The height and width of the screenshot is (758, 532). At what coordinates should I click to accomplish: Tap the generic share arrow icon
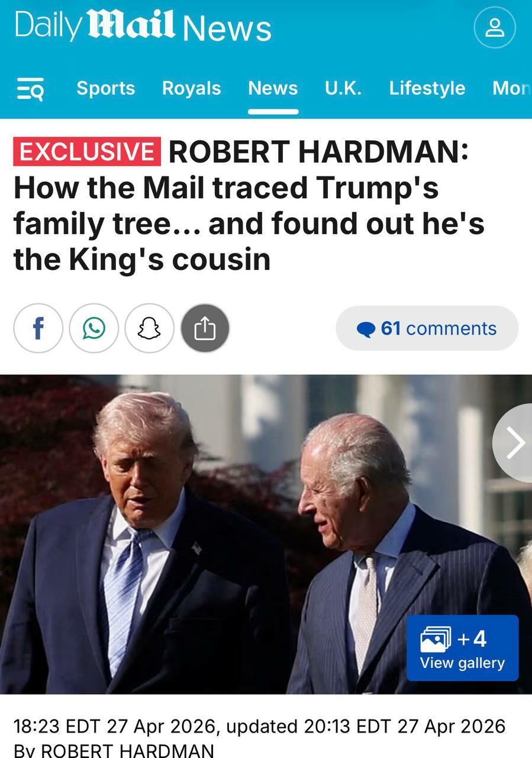(205, 328)
